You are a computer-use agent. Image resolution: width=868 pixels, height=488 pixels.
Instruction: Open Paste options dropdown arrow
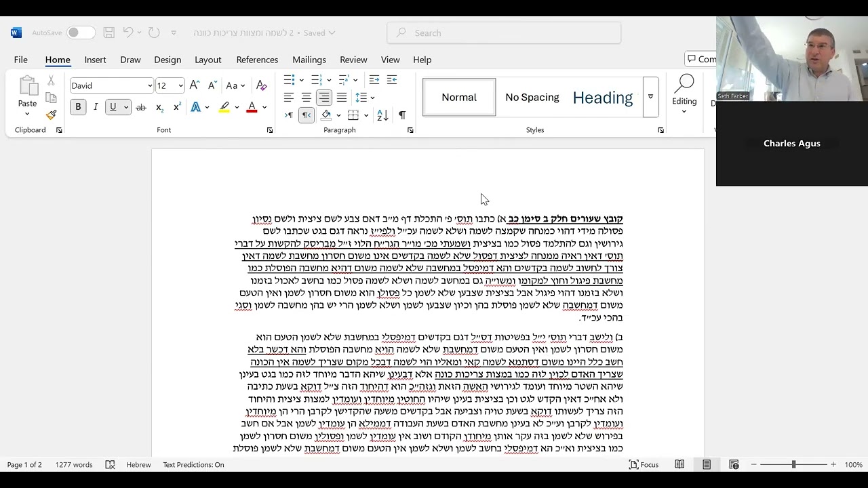coord(28,113)
